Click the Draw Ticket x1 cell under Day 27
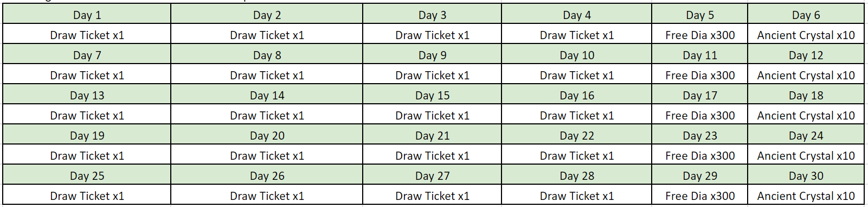This screenshot has width=868, height=207. click(x=432, y=195)
